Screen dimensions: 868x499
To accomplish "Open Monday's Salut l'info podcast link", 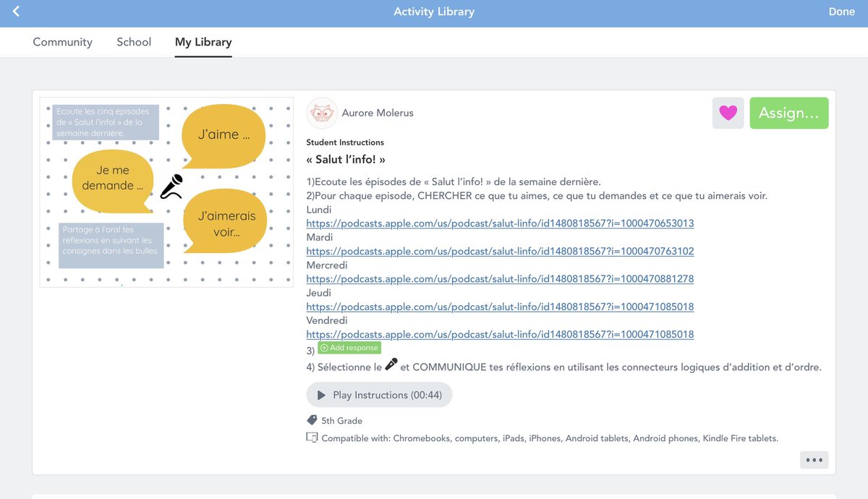I will click(500, 223).
